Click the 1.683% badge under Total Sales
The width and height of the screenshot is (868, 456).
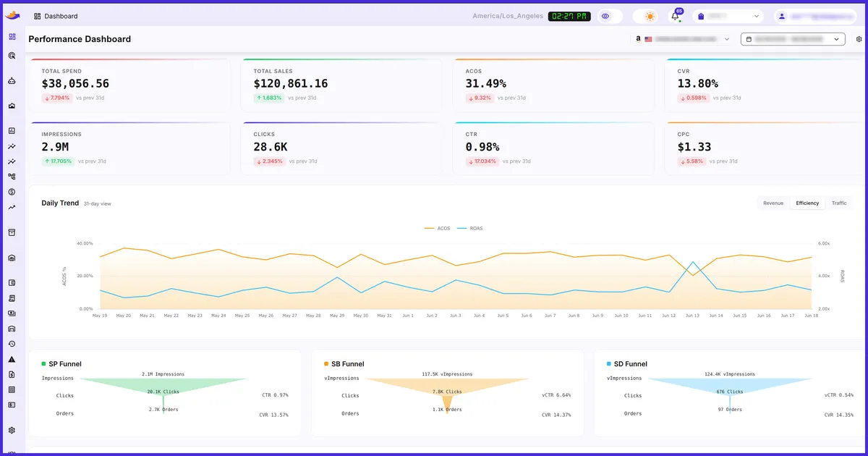tap(269, 98)
